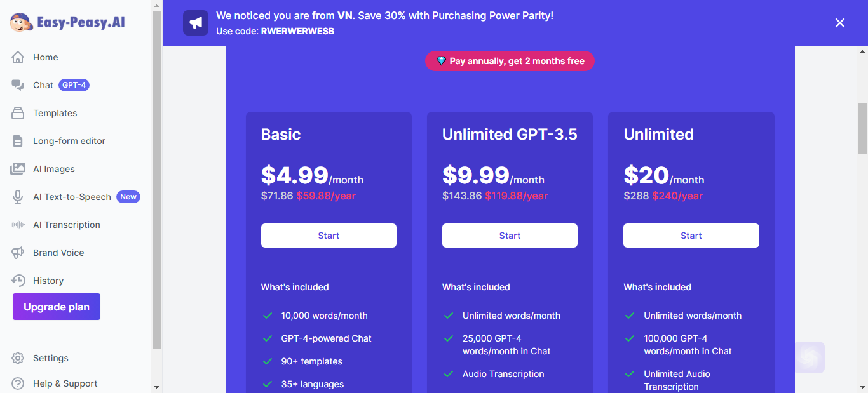Screen dimensions: 868x393
Task: Open the Chat speech bubbles icon
Action: point(18,85)
